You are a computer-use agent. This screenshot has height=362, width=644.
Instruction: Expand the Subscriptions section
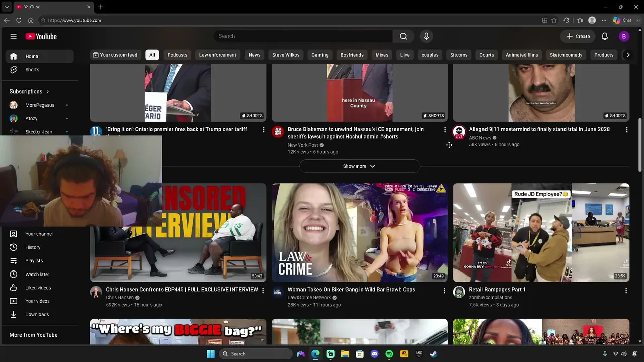[29, 92]
